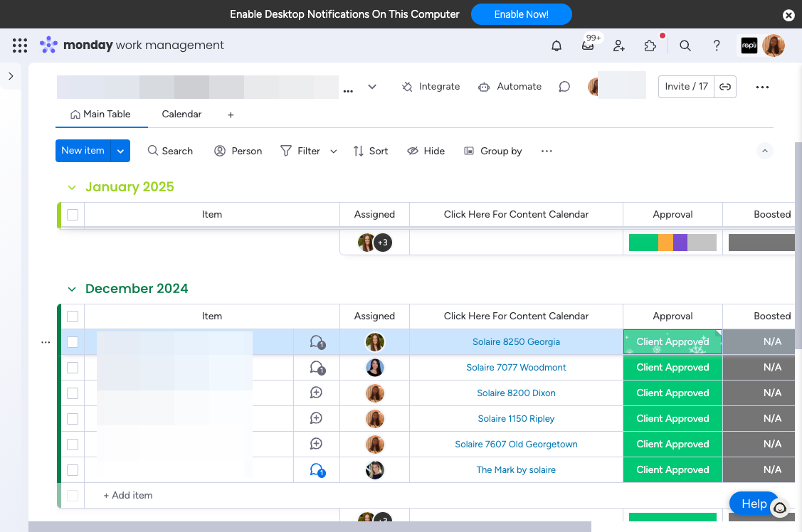Switch to the Calendar view
Screen dimensions: 802x532
coord(181,114)
